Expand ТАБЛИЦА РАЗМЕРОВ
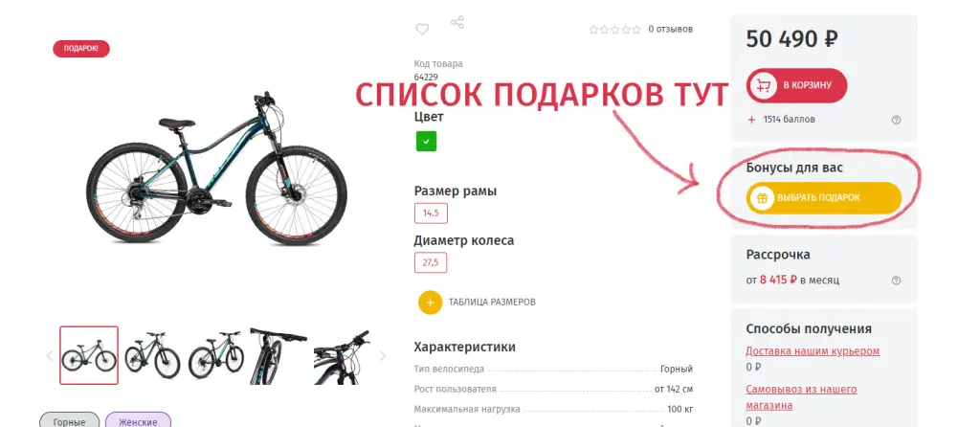 (x=492, y=302)
